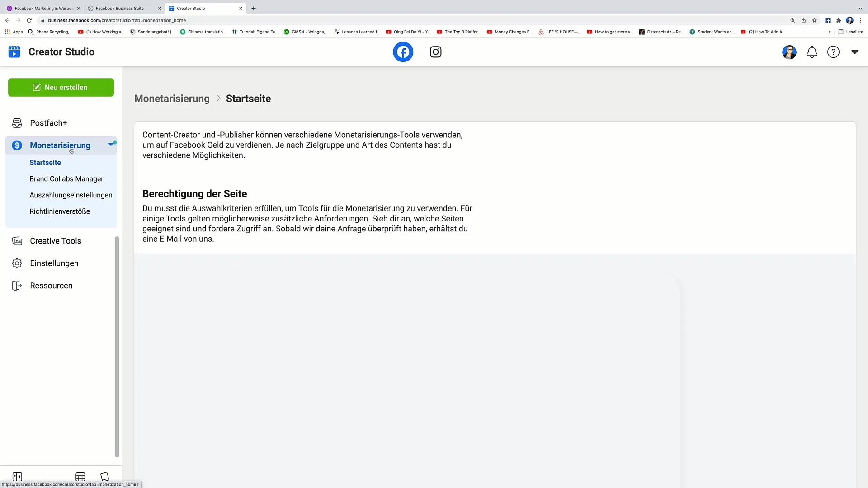Open Datenschutz bookmark

tap(661, 32)
